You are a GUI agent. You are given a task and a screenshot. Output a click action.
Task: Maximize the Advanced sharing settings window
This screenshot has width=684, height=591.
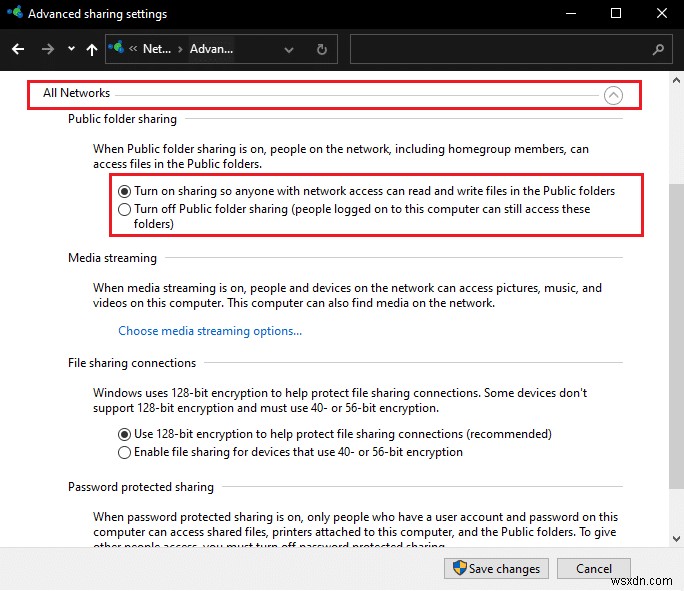tap(616, 14)
